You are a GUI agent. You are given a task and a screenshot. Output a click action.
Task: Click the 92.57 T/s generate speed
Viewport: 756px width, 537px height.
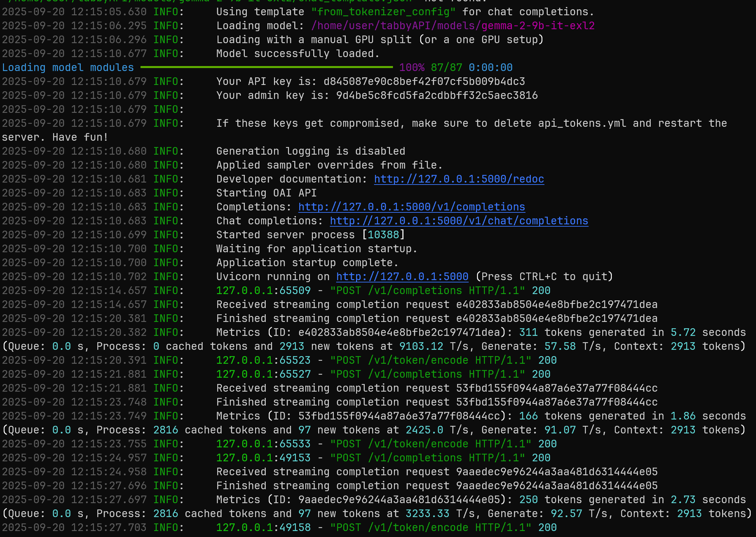pos(566,514)
